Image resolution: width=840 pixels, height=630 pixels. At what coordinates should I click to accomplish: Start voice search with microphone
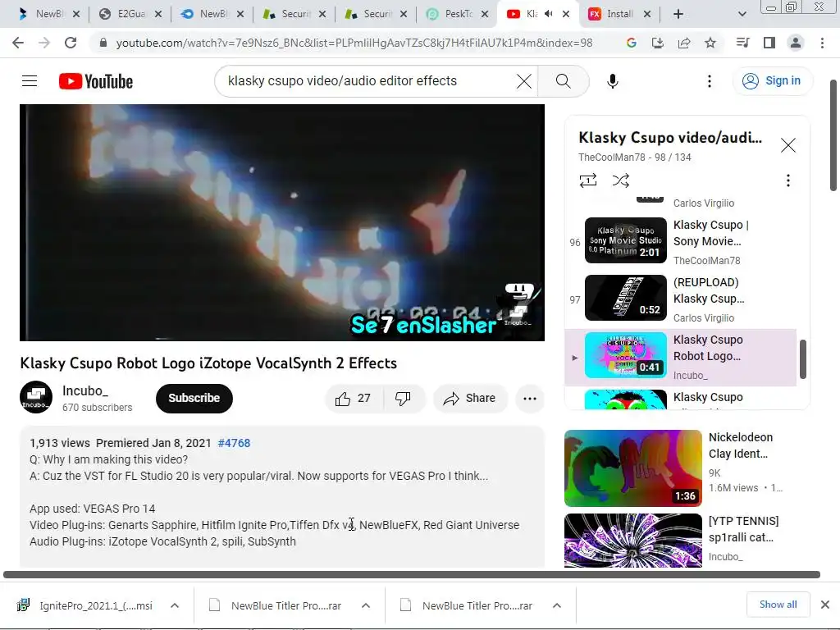click(612, 81)
